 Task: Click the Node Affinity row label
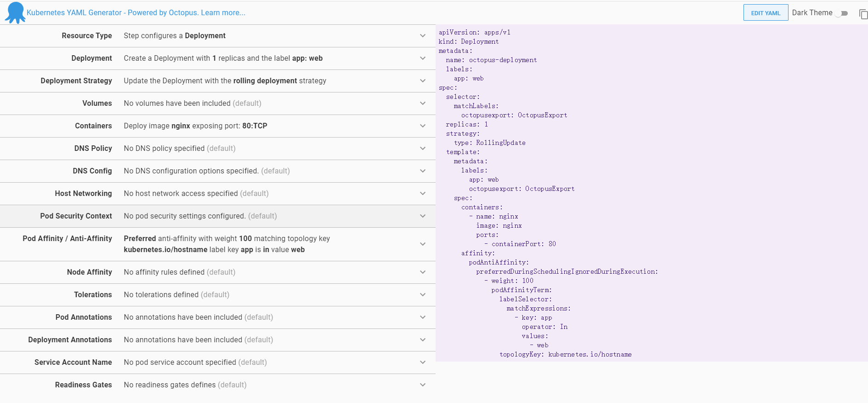[x=89, y=272]
